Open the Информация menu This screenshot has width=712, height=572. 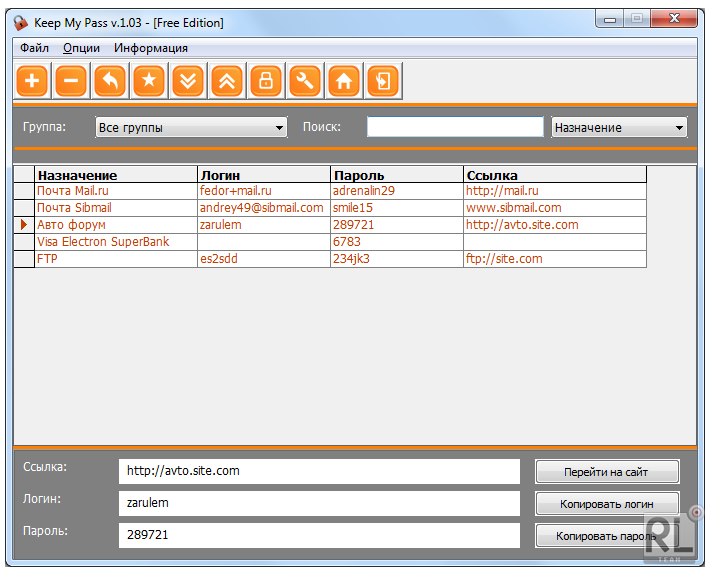tap(151, 48)
